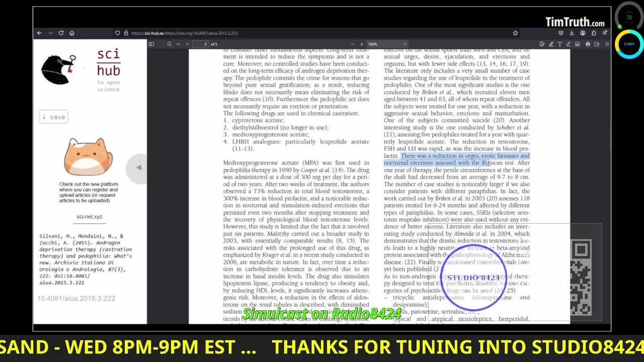The image size is (644, 362).
Task: Click the highlighted 'reduction in urges' sentence
Action: [x=456, y=159]
